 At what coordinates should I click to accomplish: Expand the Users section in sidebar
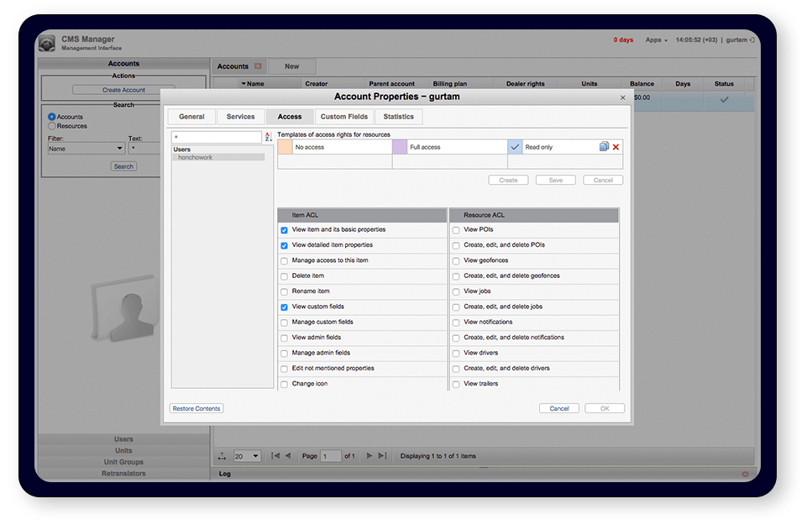(123, 439)
